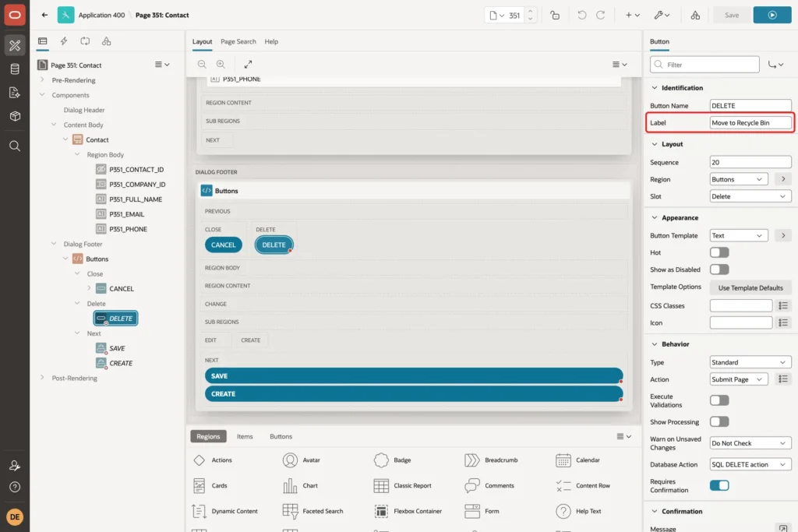The image size is (798, 532).
Task: Toggle the Show as Disabled switch
Action: point(719,270)
